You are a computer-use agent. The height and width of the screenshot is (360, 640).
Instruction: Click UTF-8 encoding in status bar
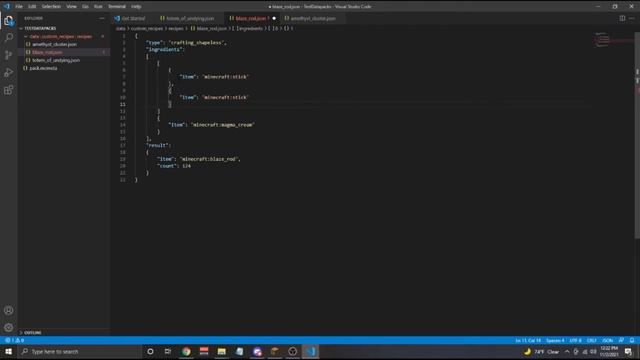pos(576,340)
